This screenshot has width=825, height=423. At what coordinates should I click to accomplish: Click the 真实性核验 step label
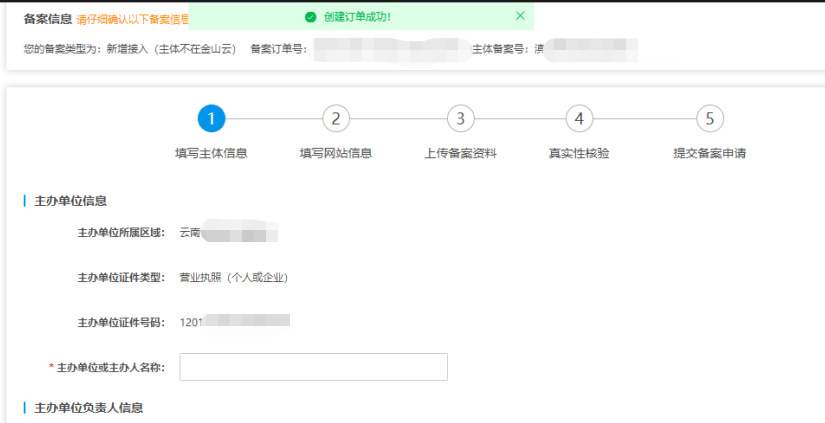pos(579,154)
